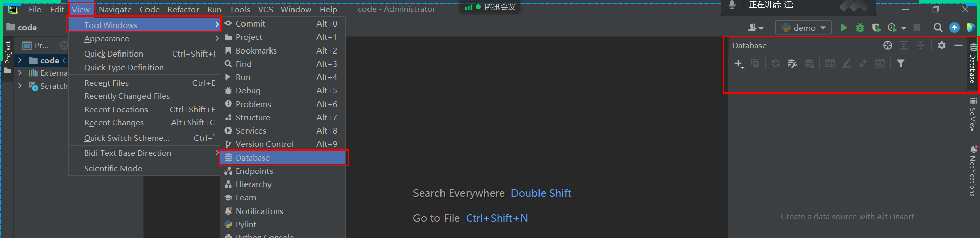The image size is (980, 238).
Task: Open Search Everywhere magnifier icon
Action: (x=938, y=28)
